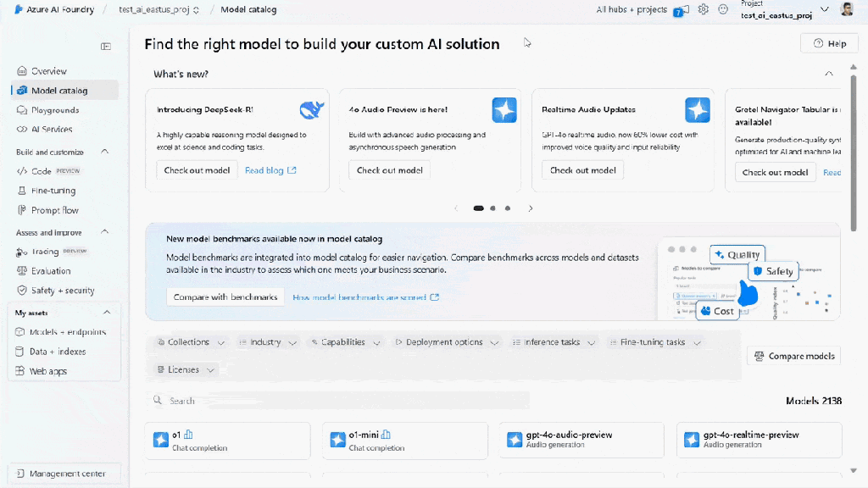Click the model Search input field
The width and height of the screenshot is (868, 488).
pos(337,401)
